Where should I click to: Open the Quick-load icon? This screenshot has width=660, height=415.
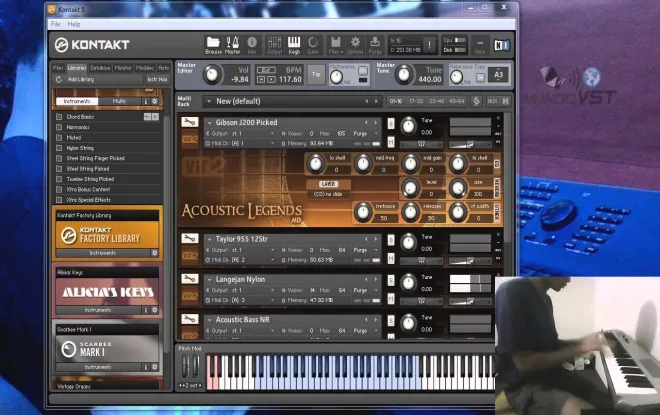coord(313,45)
